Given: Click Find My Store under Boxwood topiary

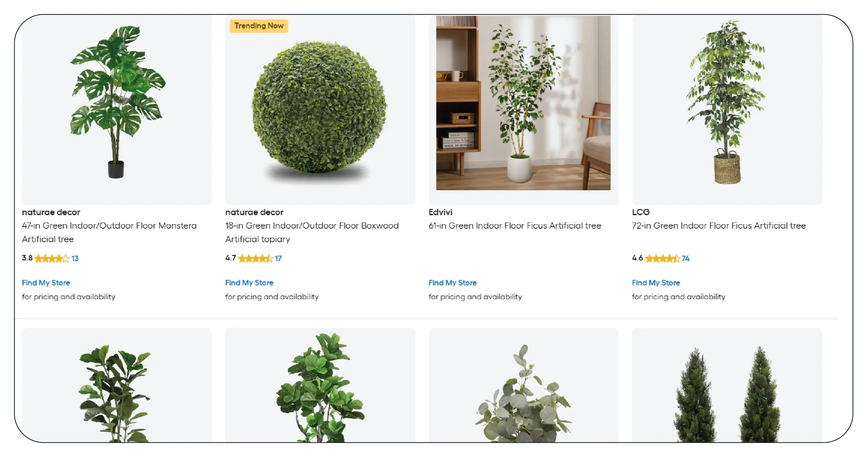Looking at the screenshot, I should coord(249,283).
